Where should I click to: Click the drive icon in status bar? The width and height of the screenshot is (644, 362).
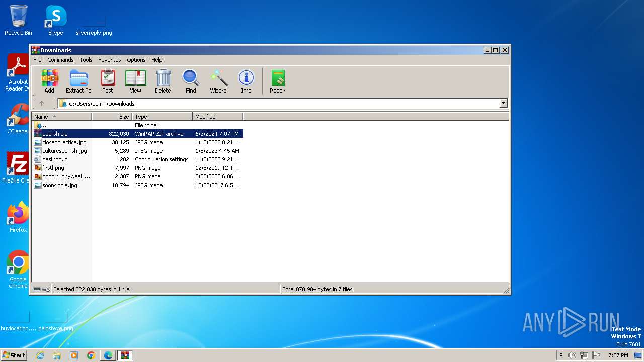click(x=37, y=289)
